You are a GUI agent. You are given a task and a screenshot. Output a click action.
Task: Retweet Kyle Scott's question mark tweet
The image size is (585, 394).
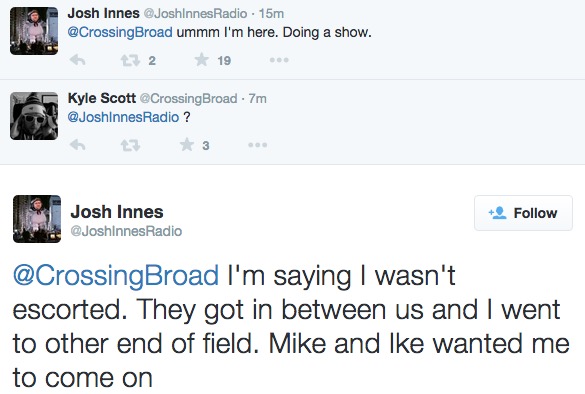tap(130, 145)
